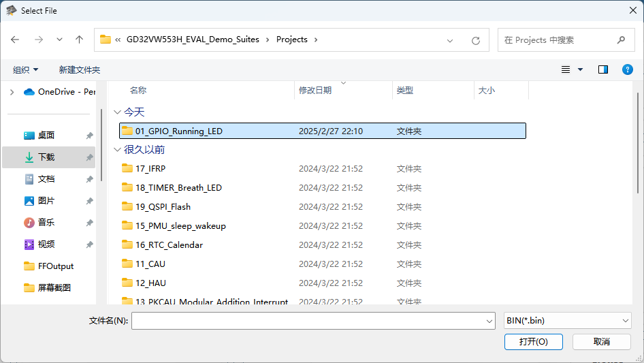This screenshot has width=644, height=363.
Task: Open the Videos folder in sidebar
Action: (x=46, y=244)
